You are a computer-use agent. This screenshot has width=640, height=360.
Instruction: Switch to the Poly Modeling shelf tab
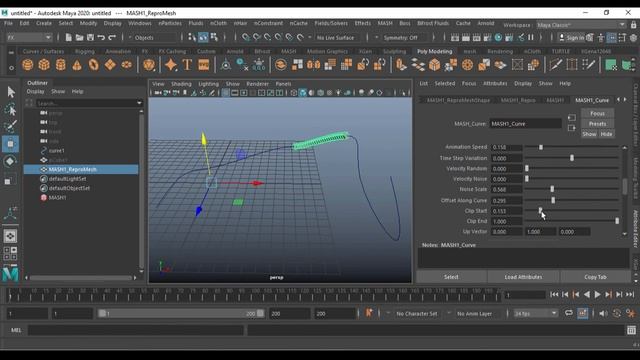[434, 51]
